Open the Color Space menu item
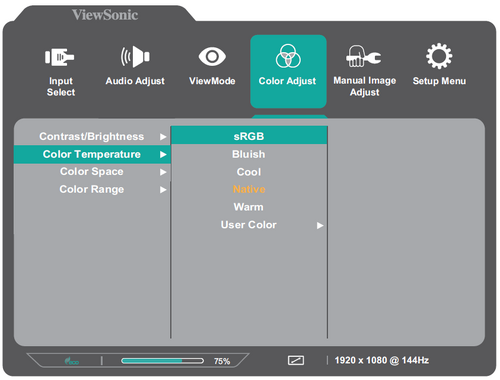The width and height of the screenshot is (500, 380). point(92,172)
